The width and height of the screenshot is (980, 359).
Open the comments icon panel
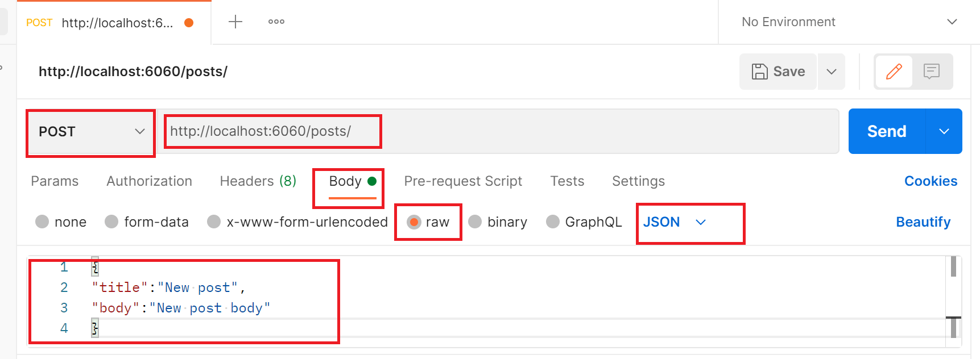[x=932, y=72]
